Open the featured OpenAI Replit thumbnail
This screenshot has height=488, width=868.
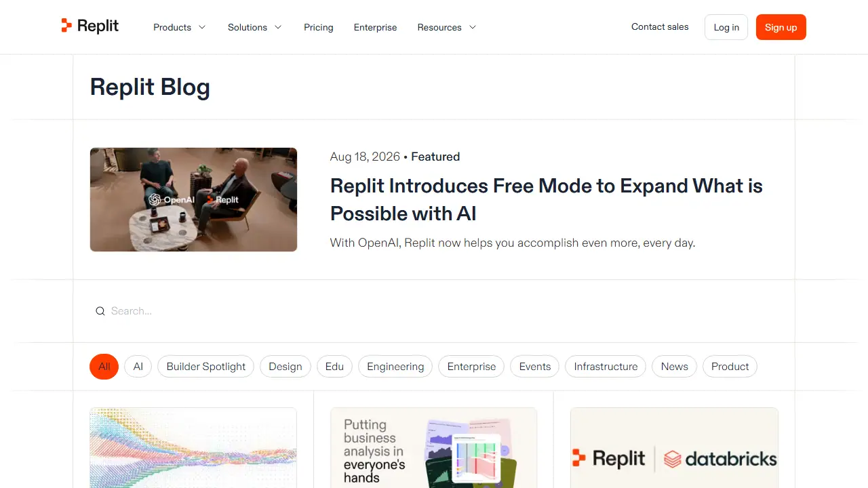click(193, 199)
